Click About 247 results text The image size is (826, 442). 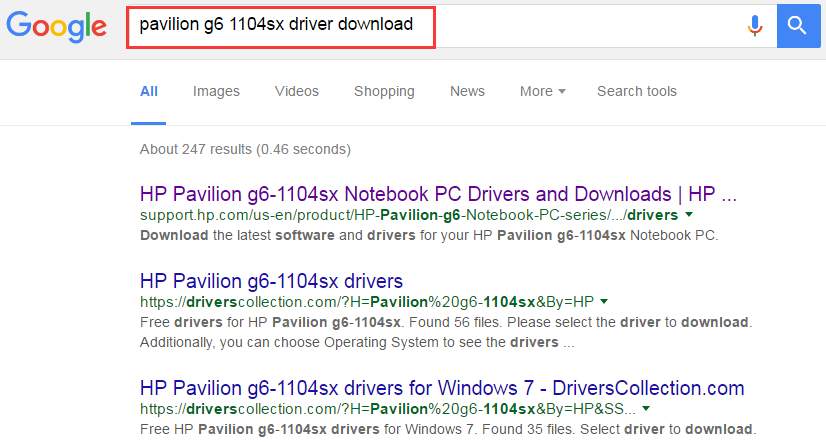[245, 150]
